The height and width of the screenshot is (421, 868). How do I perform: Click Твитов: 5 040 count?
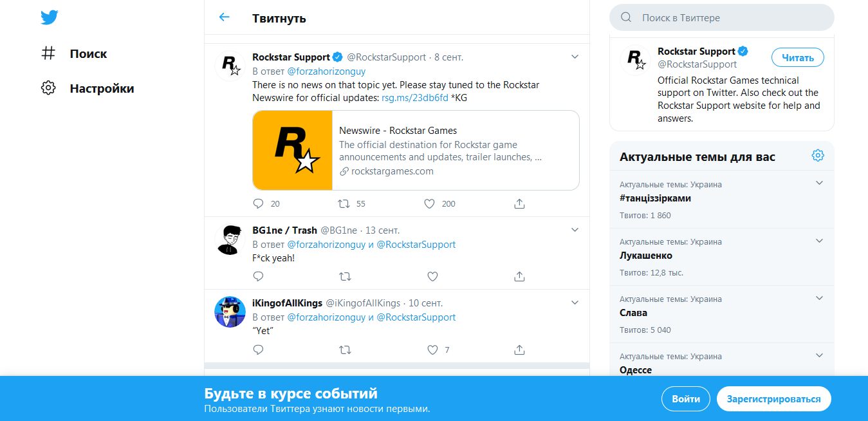(645, 330)
